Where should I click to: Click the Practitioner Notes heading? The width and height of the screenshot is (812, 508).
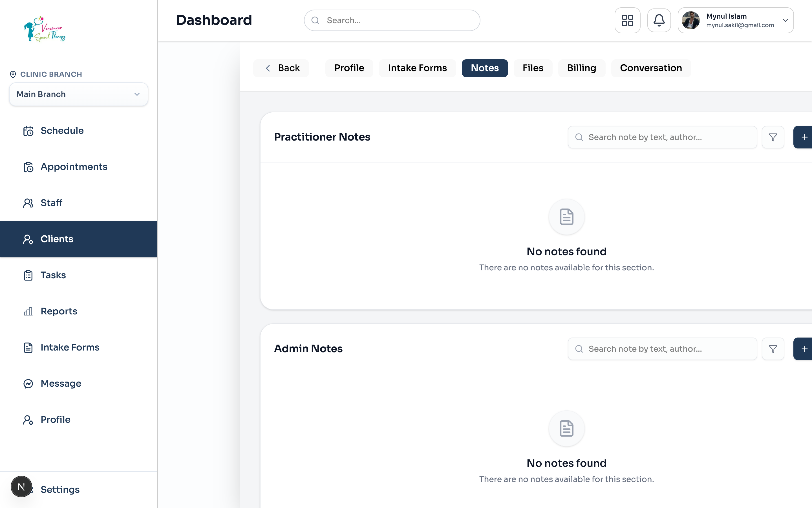coord(322,137)
